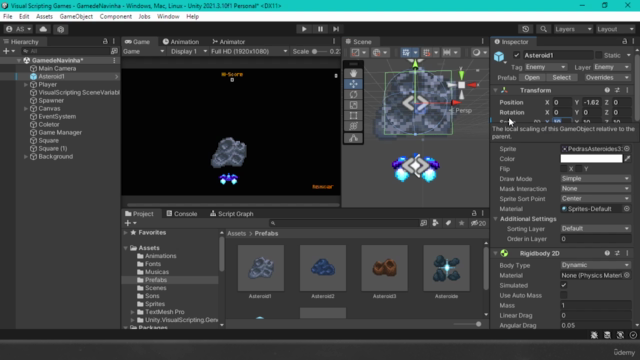Switch to the Console tab
Viewport: 640px width, 360px height.
[182, 213]
